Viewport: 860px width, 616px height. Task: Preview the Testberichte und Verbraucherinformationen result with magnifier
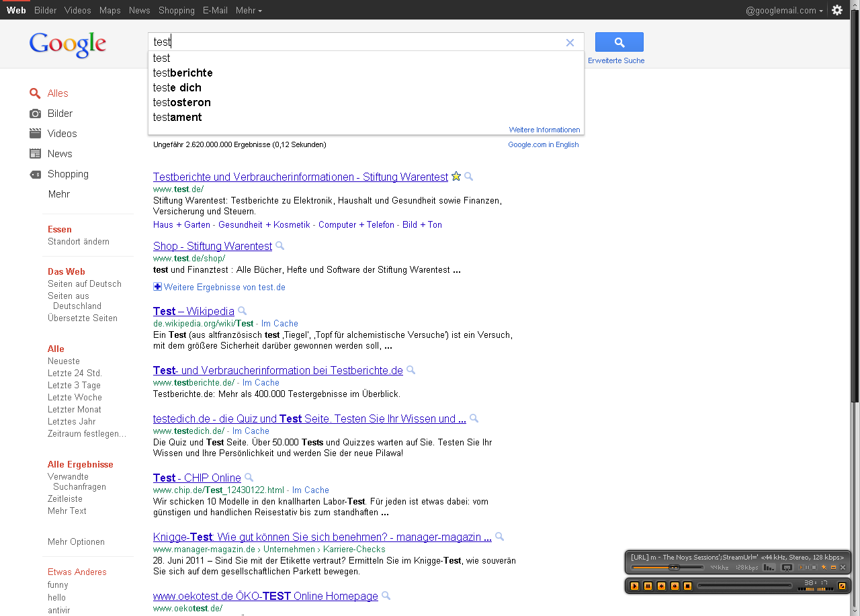(x=469, y=177)
